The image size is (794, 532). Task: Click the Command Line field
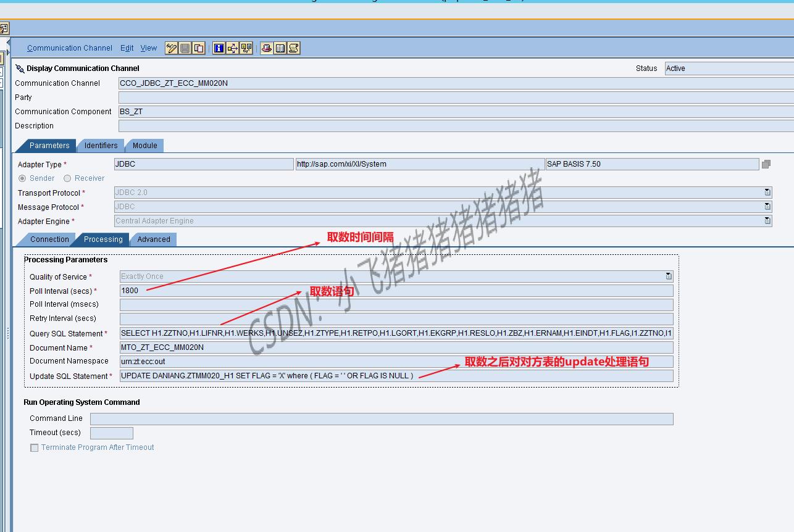click(382, 419)
